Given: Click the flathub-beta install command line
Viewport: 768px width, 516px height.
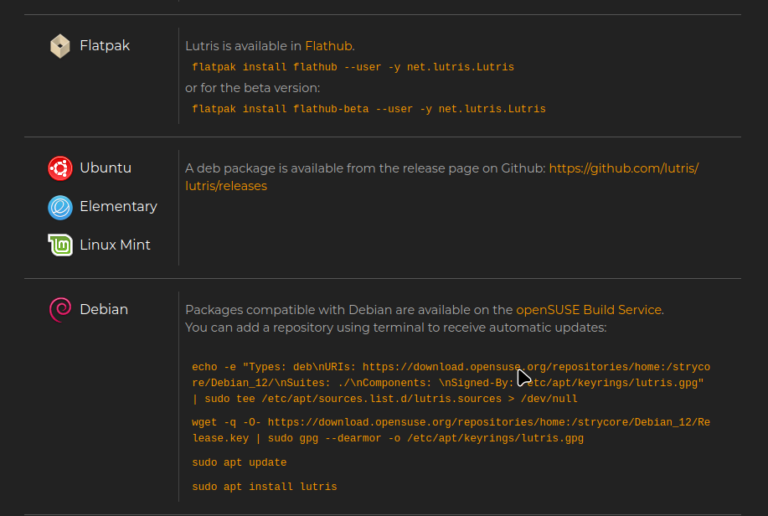Looking at the screenshot, I should (x=368, y=109).
